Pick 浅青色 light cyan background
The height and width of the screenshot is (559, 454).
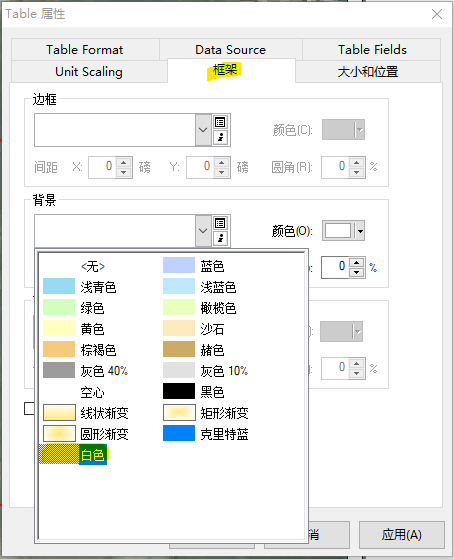click(x=80, y=287)
